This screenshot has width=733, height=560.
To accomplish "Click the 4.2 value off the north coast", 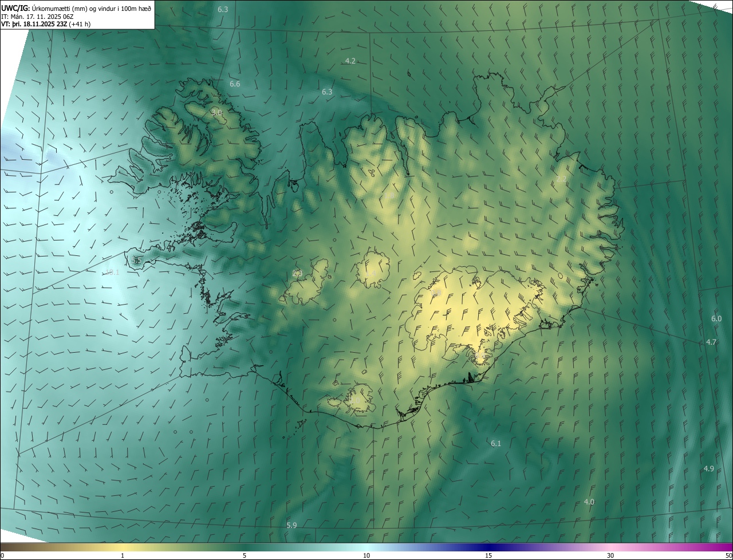I will pyautogui.click(x=350, y=61).
